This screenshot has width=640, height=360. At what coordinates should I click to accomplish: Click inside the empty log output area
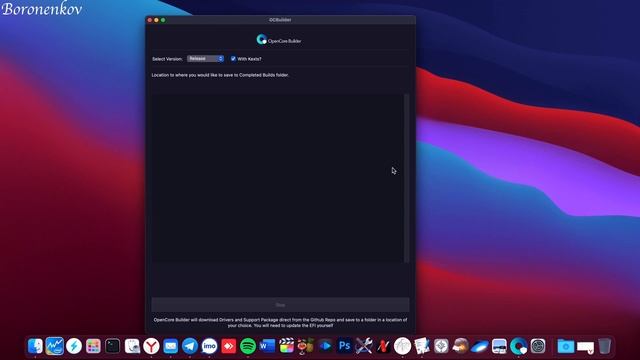point(278,178)
